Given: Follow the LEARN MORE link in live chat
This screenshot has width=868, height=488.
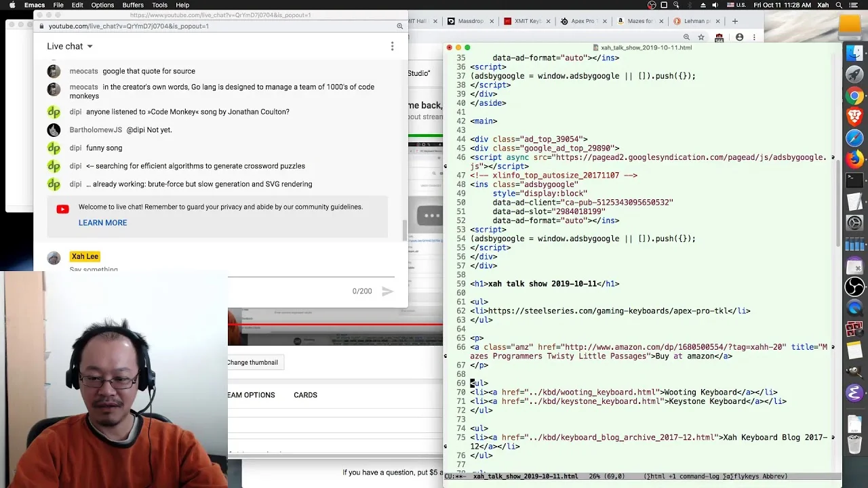Looking at the screenshot, I should pyautogui.click(x=102, y=223).
